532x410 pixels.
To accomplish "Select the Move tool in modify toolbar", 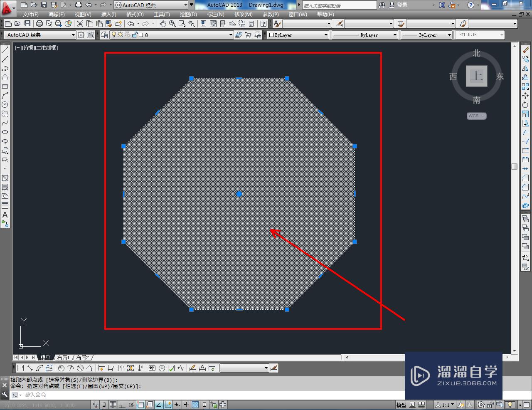I will [x=525, y=96].
